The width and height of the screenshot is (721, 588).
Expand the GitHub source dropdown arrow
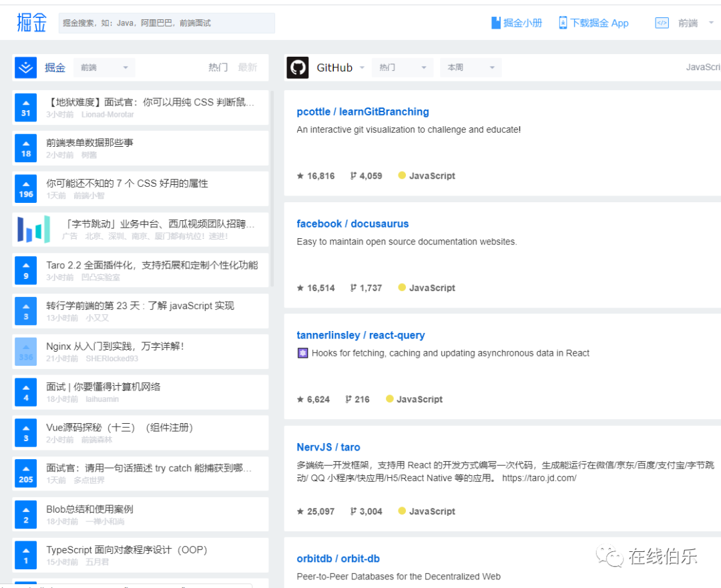coord(362,67)
